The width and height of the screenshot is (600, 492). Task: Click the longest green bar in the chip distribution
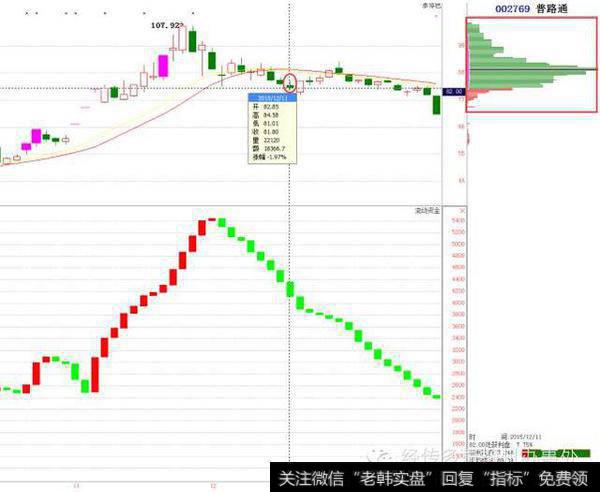(x=533, y=70)
